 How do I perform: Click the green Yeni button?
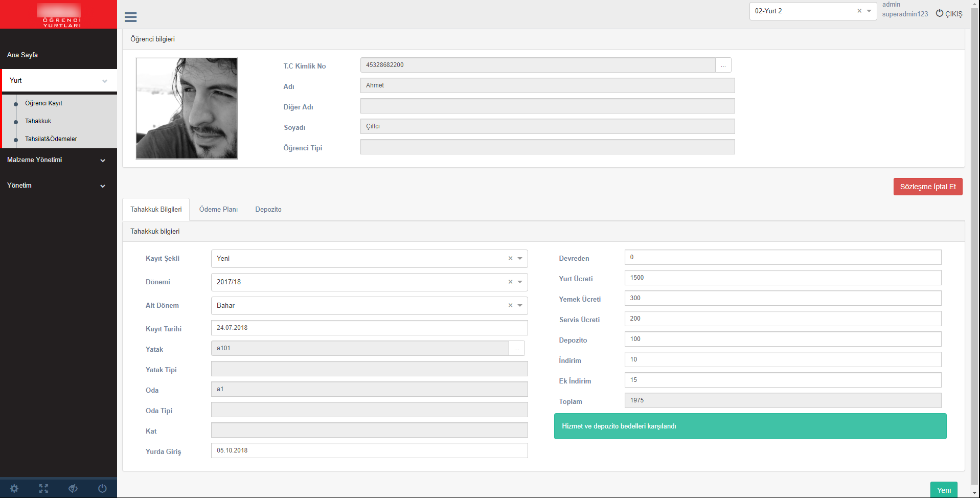[x=943, y=490]
